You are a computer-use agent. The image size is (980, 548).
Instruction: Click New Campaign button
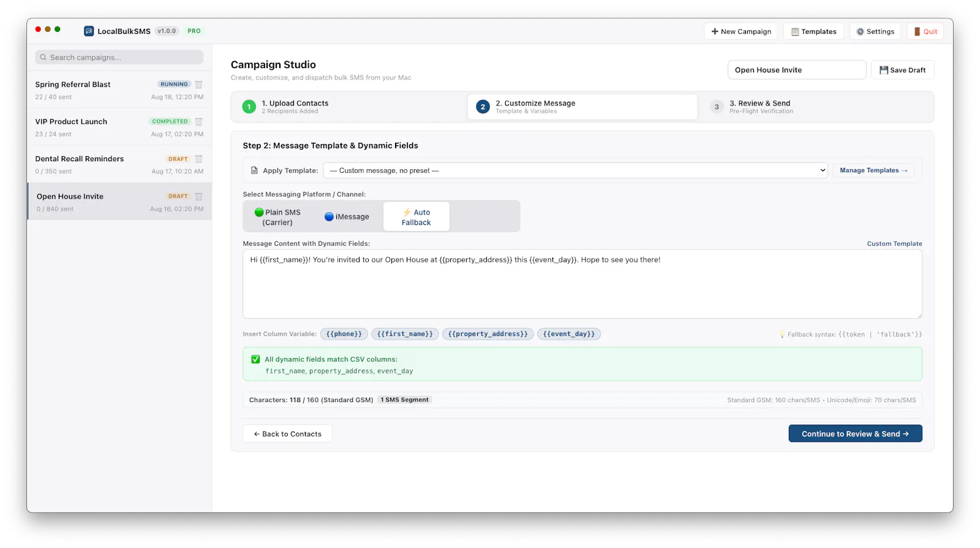(x=741, y=31)
